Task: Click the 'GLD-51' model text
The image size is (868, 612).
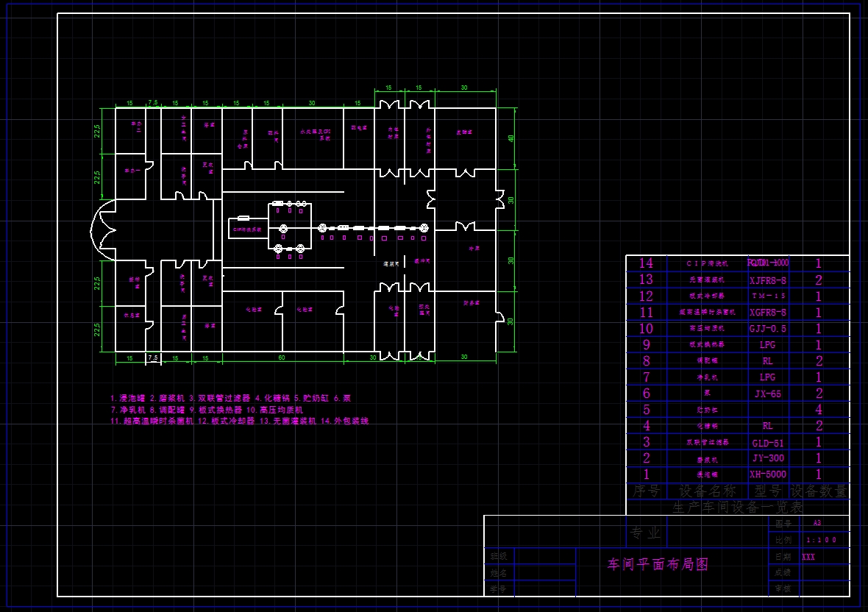Action: [x=768, y=444]
